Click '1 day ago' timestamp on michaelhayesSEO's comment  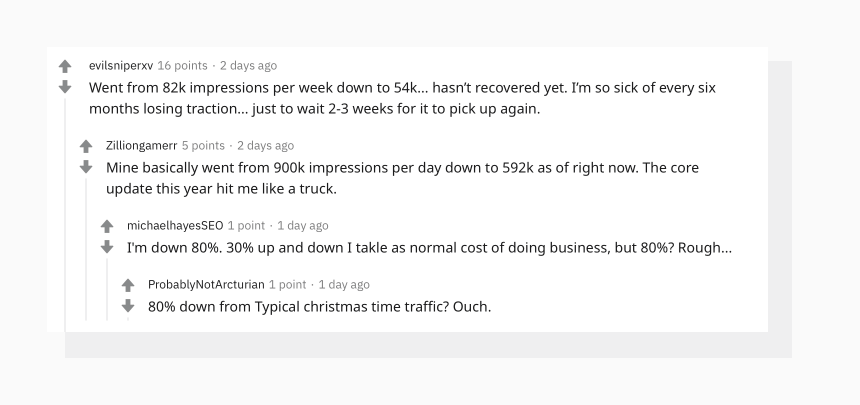tap(303, 226)
